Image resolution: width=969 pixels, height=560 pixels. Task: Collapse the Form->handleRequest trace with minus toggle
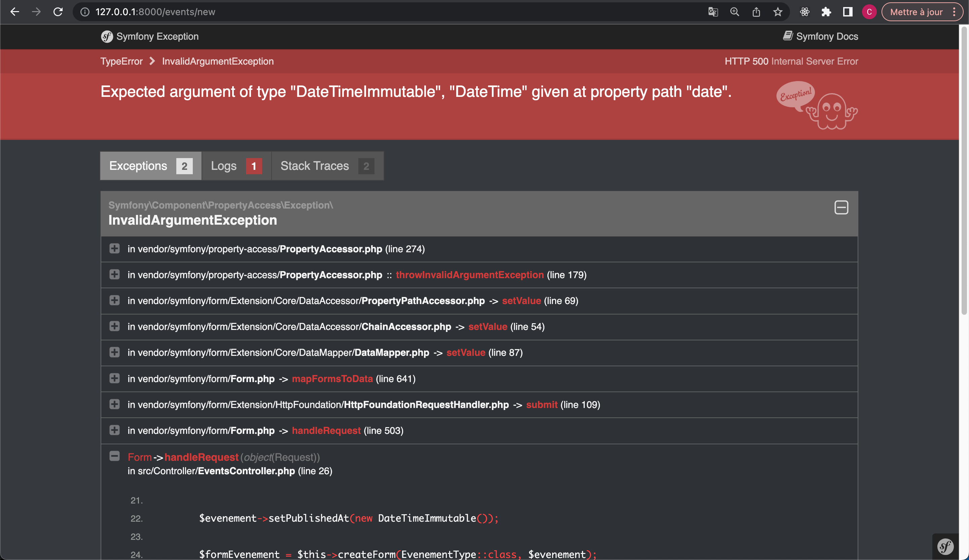pos(114,456)
